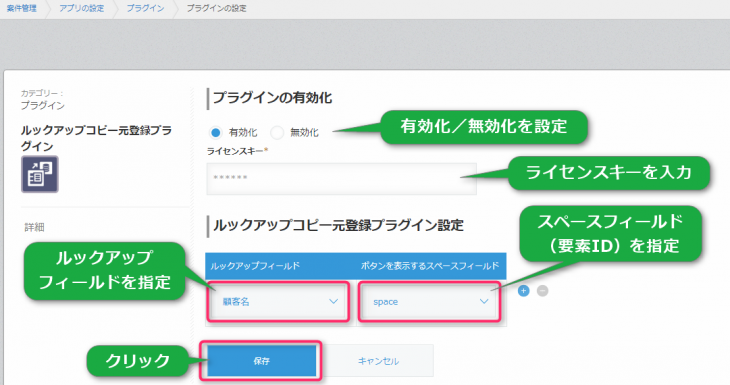Go to アプリの設定 breadcrumb

(81, 8)
